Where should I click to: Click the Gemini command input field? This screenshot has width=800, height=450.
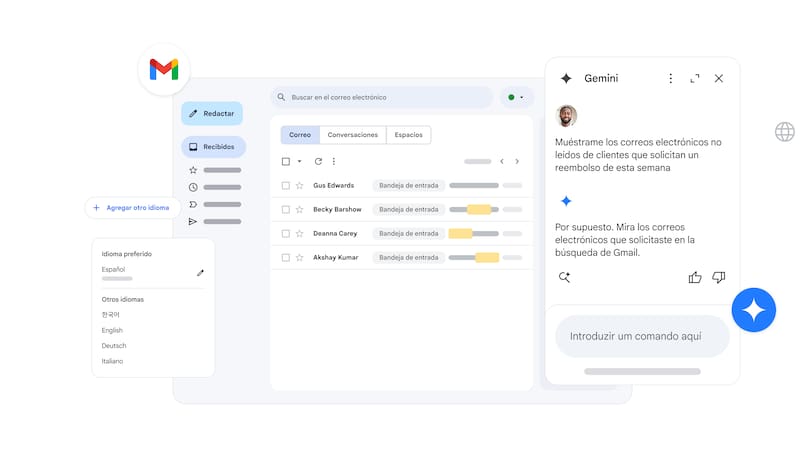(x=642, y=337)
